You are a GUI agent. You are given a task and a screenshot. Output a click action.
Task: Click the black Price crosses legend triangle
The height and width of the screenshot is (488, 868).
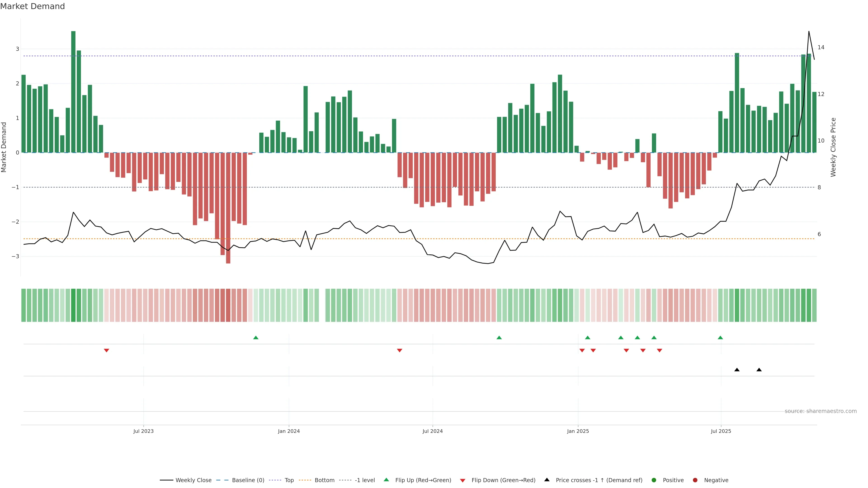pyautogui.click(x=547, y=480)
